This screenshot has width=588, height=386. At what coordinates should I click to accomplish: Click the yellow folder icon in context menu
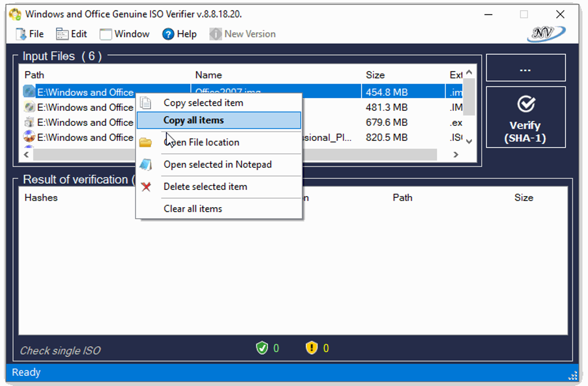coord(145,143)
